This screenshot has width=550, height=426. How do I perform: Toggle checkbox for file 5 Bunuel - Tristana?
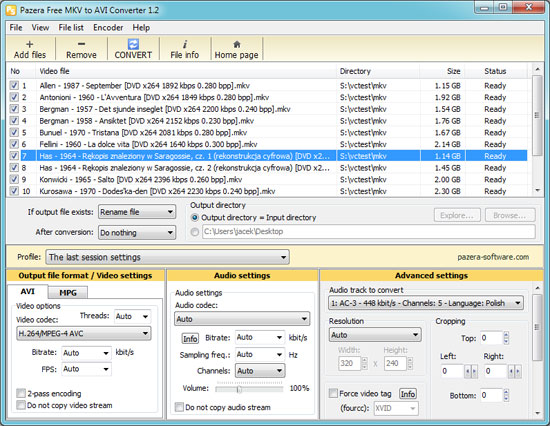pos(14,132)
